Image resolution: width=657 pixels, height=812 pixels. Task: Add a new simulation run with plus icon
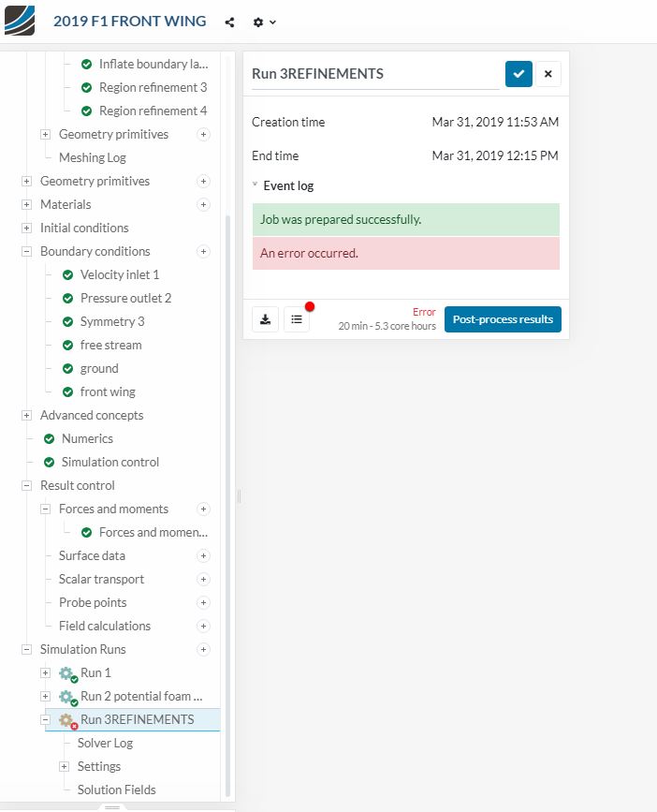(203, 649)
